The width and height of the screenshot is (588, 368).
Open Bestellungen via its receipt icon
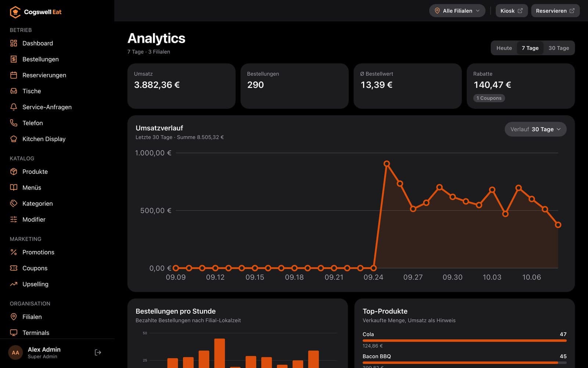(14, 59)
